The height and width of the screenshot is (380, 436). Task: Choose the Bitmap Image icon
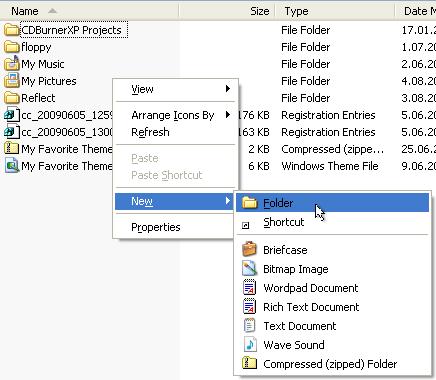tap(249, 268)
